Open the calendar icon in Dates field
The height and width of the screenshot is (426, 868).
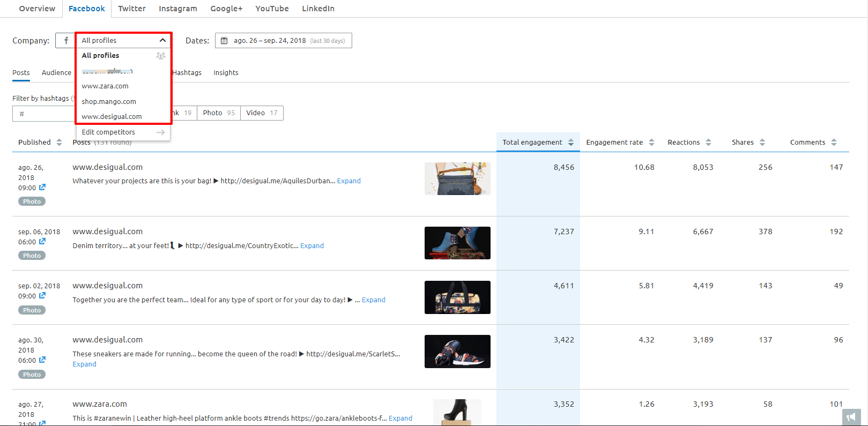224,41
